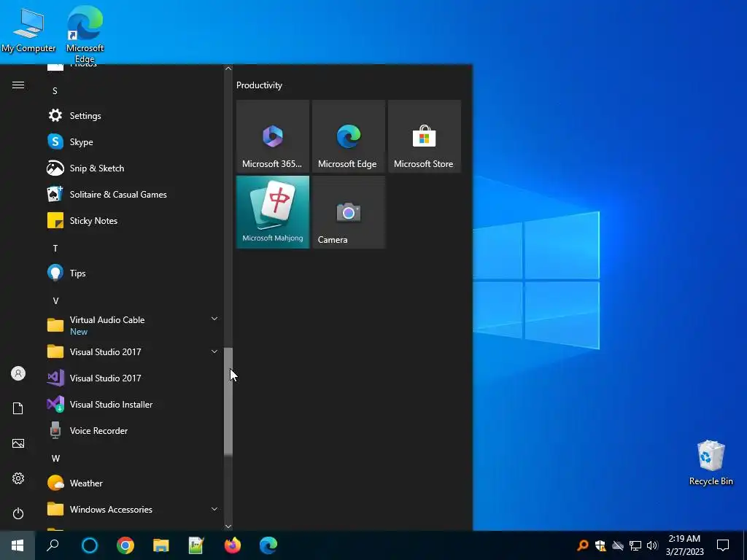Open the Microsoft Store tile
Screen dimensions: 747x560
tap(424, 136)
